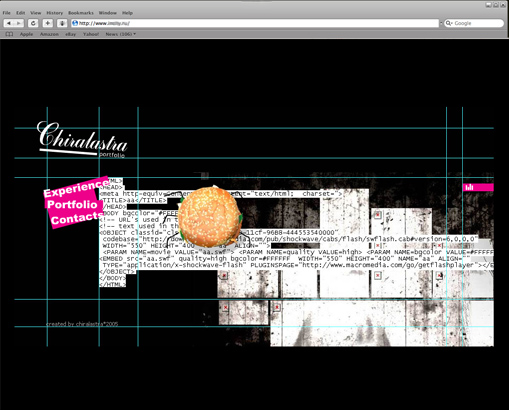Screen dimensions: 509x410
Task: Open the Amazon bookmark
Action: pyautogui.click(x=49, y=34)
